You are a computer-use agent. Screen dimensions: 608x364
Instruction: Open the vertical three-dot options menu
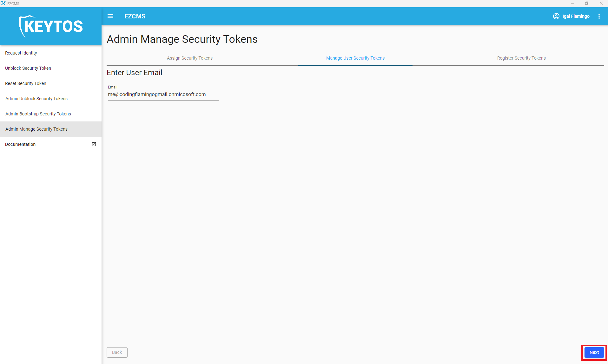tap(599, 16)
